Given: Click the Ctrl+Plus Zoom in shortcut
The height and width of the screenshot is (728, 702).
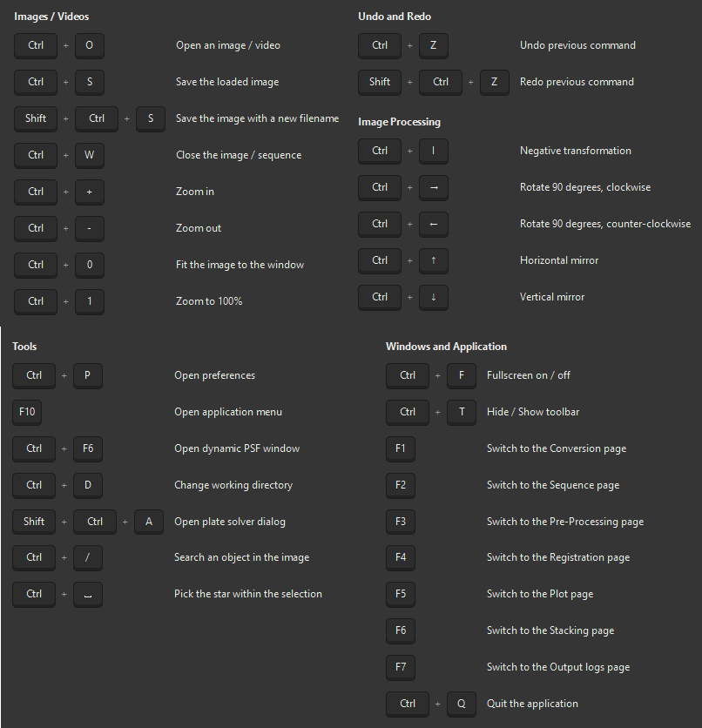Looking at the screenshot, I should point(61,192).
